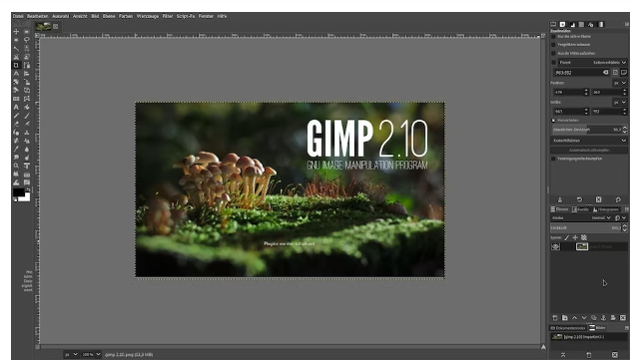The width and height of the screenshot is (634, 364).
Task: Select the Zoom magnifier tool
Action: pos(16,166)
